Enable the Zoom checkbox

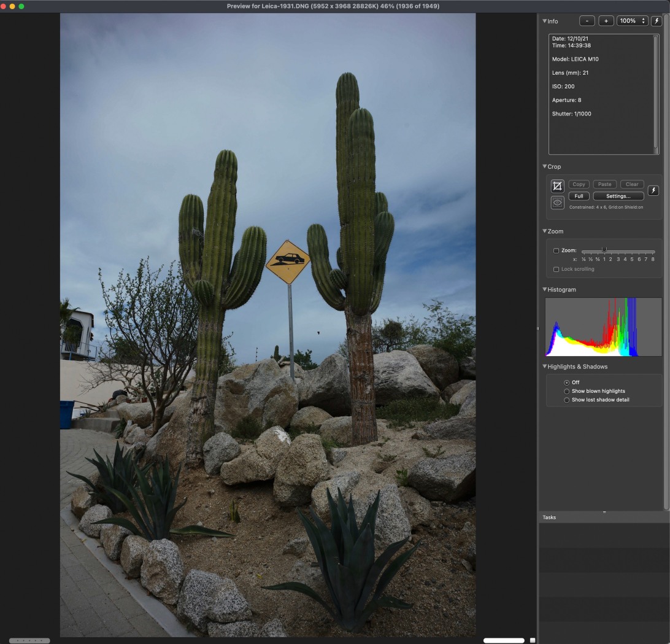(x=556, y=250)
